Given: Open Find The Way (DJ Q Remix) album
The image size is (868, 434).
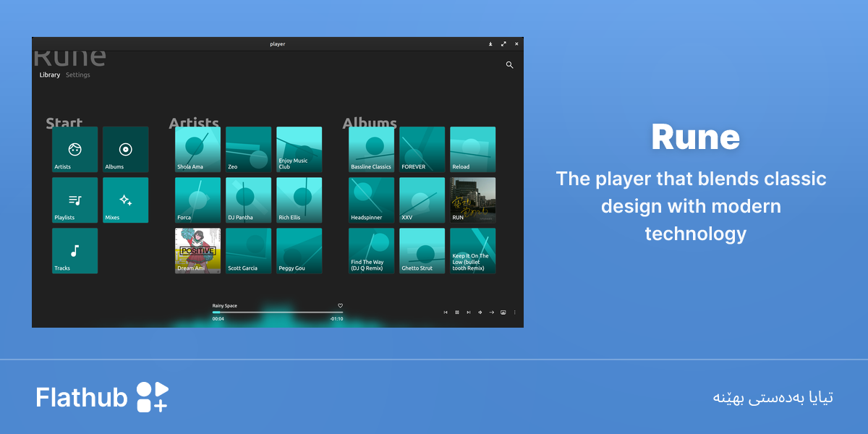Looking at the screenshot, I should (x=371, y=251).
